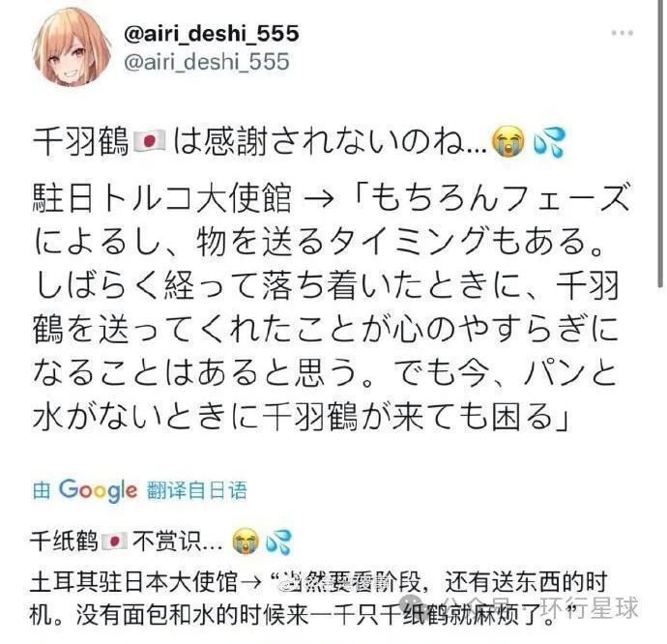Click the 翻译自日语 translation label
Viewport: 667px width, 644px height.
tap(197, 490)
